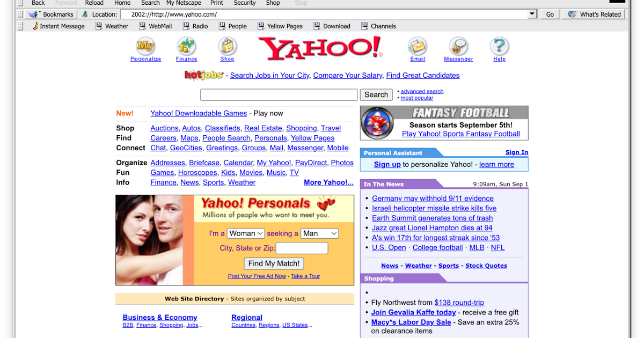This screenshot has width=644, height=338.
Task: Open the learn more link
Action: [496, 164]
